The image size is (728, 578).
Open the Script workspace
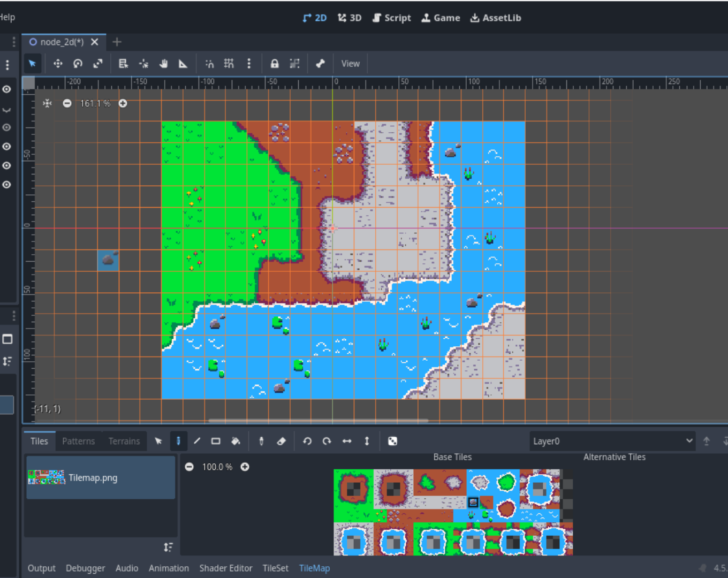click(392, 18)
